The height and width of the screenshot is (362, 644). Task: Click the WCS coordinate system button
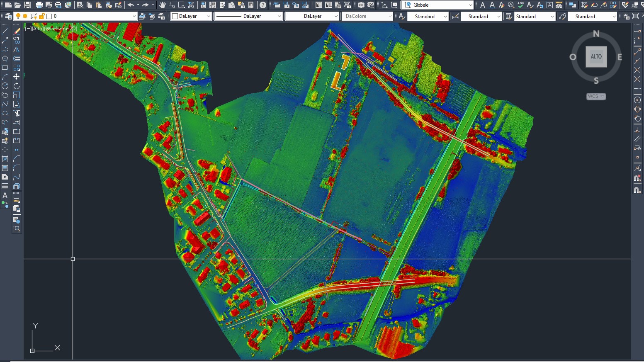pyautogui.click(x=596, y=96)
